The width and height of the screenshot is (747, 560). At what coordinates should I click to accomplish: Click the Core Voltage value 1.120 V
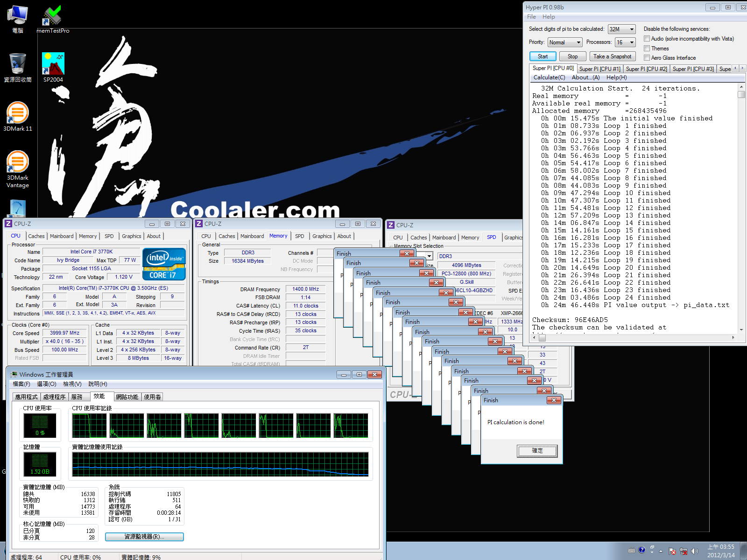(x=124, y=277)
